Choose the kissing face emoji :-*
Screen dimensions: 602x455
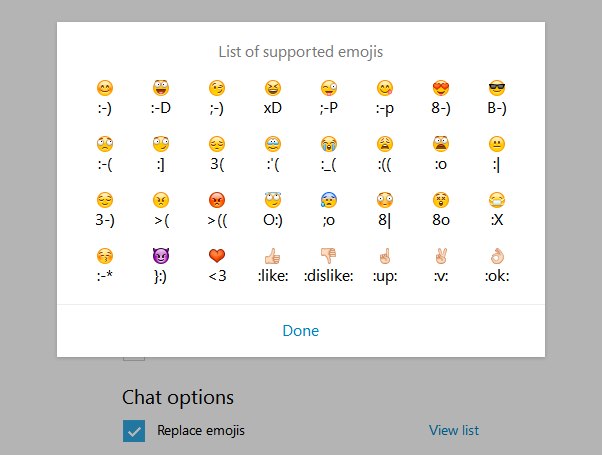(105, 256)
